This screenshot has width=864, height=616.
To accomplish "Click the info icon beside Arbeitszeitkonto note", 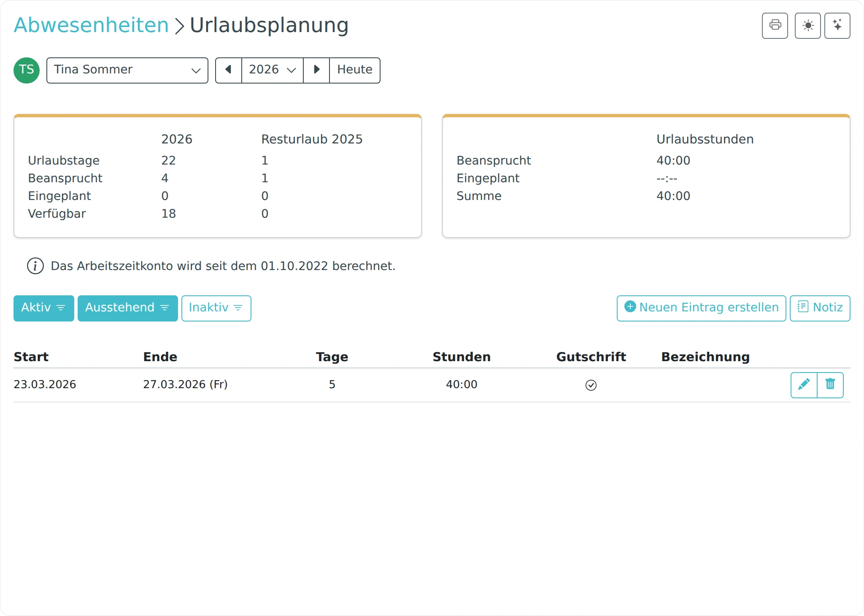I will [x=35, y=266].
